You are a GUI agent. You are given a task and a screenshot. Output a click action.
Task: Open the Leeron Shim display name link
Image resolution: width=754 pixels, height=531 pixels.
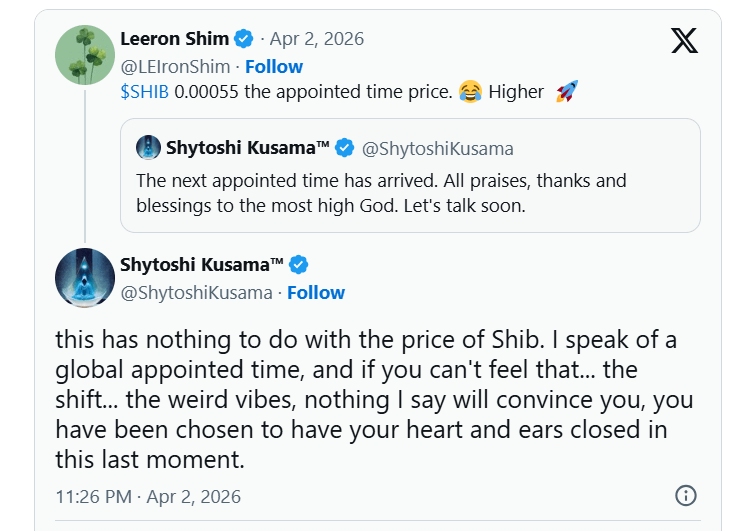pyautogui.click(x=174, y=39)
